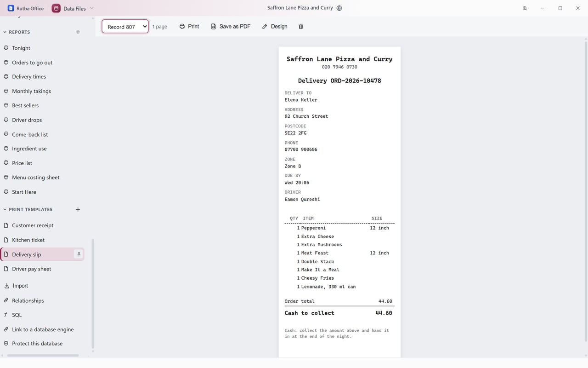Image resolution: width=588 pixels, height=368 pixels.
Task: Add a new report with plus icon
Action: 78,32
